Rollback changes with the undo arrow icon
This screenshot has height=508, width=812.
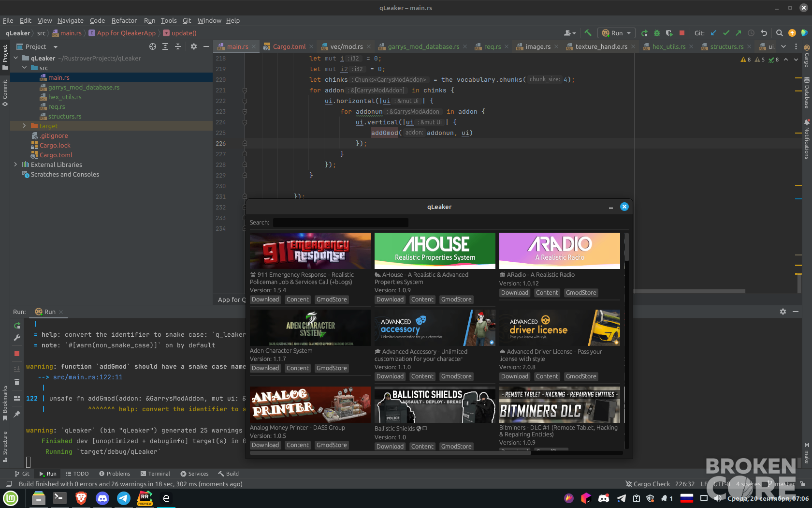click(764, 33)
